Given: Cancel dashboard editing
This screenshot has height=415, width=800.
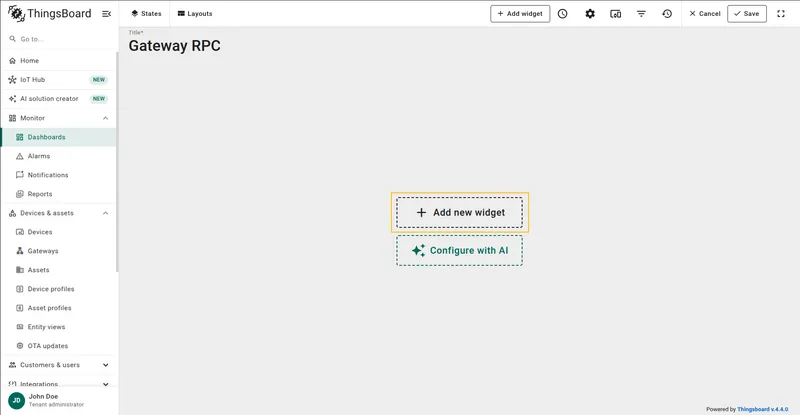Looking at the screenshot, I should coord(705,14).
